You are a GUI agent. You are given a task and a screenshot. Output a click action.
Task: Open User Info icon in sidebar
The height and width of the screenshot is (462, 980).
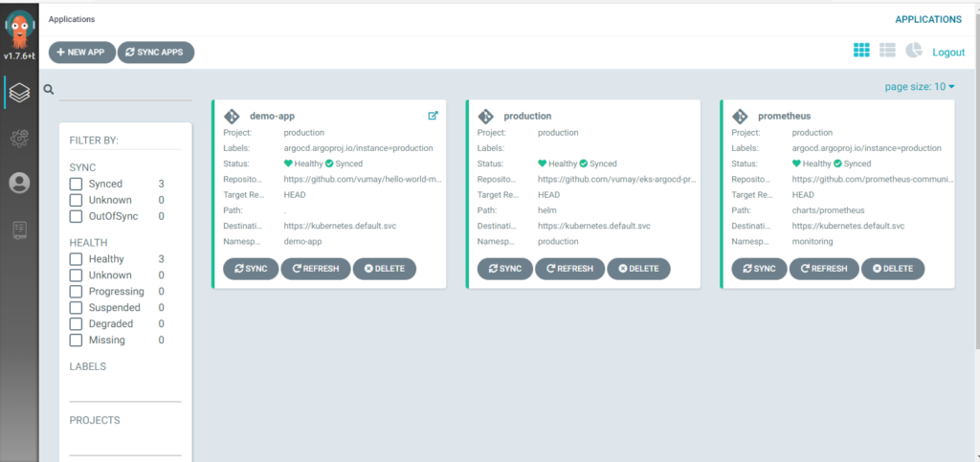19,184
